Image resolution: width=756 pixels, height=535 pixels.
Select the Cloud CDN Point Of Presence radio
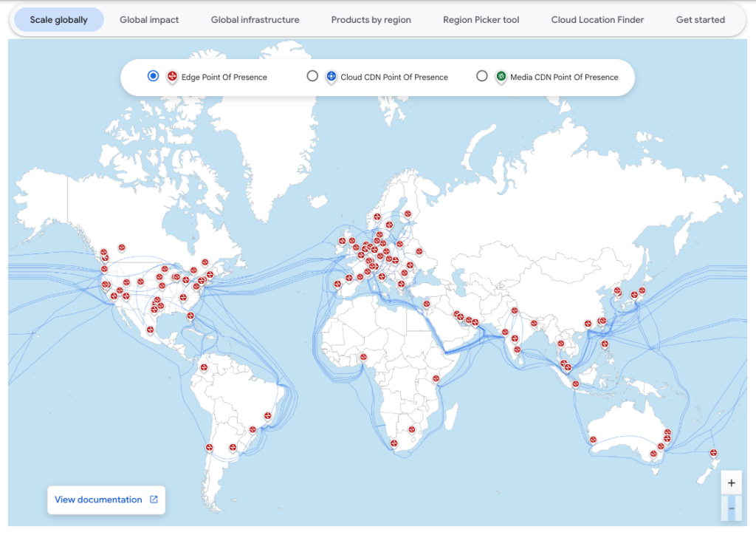point(312,75)
